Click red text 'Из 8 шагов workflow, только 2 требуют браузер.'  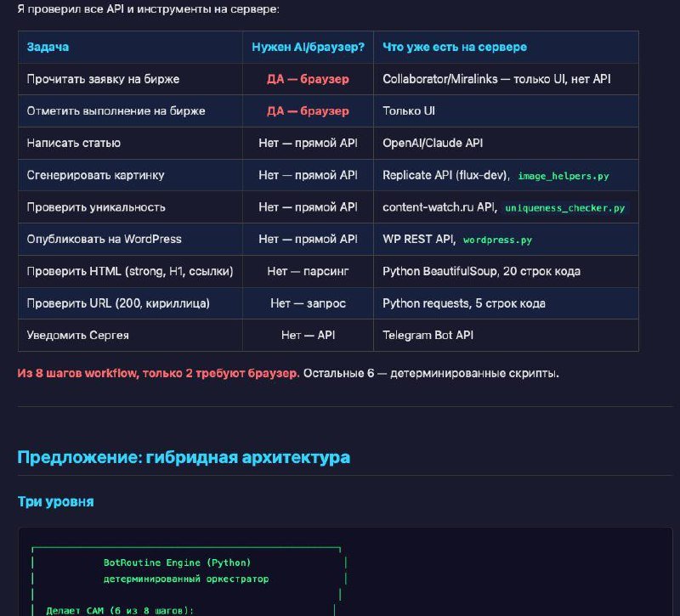[158, 373]
